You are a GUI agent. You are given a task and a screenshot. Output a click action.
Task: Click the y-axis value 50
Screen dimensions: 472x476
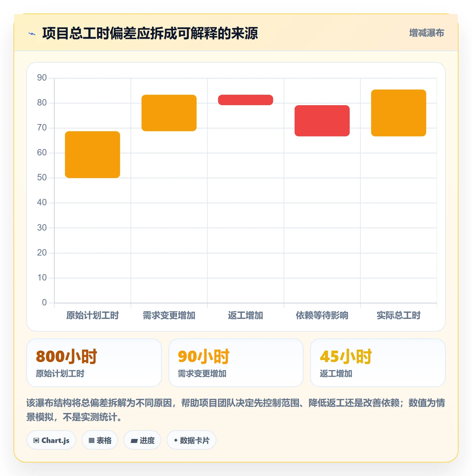[x=42, y=178]
